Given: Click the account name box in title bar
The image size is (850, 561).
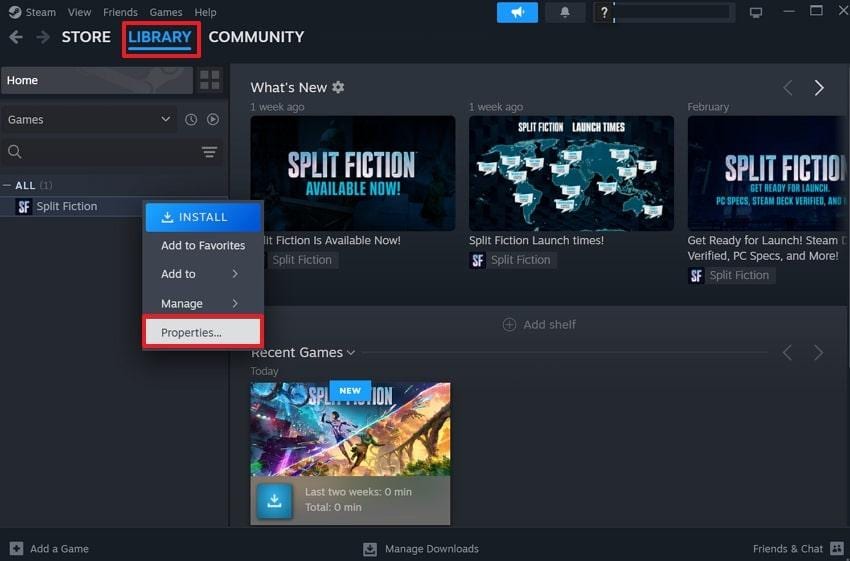Looking at the screenshot, I should click(674, 12).
